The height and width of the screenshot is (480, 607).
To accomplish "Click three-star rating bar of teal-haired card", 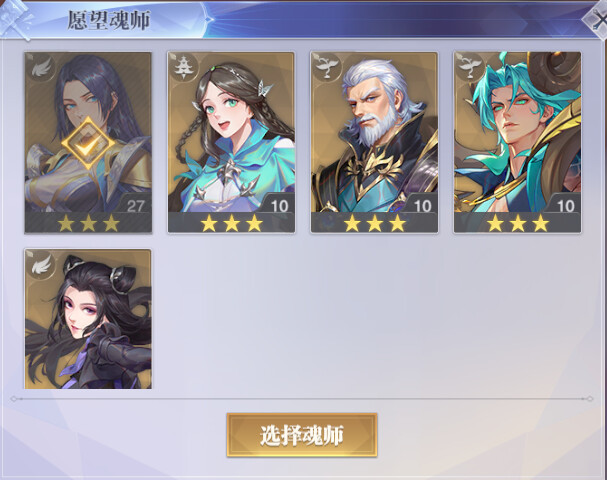I will click(x=518, y=223).
